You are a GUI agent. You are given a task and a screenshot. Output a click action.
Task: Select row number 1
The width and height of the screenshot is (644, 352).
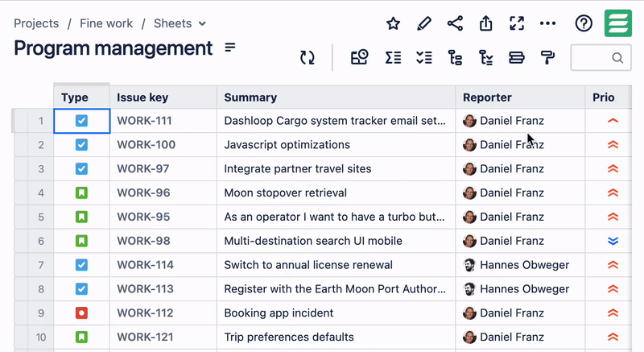coord(41,121)
